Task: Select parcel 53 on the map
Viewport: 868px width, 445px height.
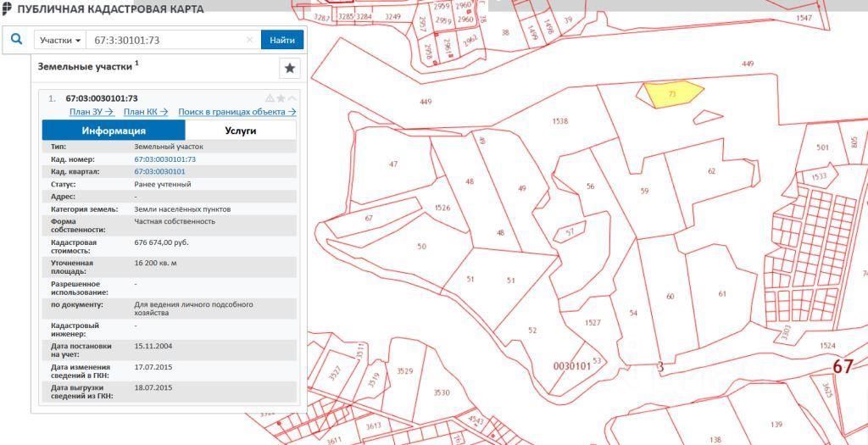Action: point(597,360)
